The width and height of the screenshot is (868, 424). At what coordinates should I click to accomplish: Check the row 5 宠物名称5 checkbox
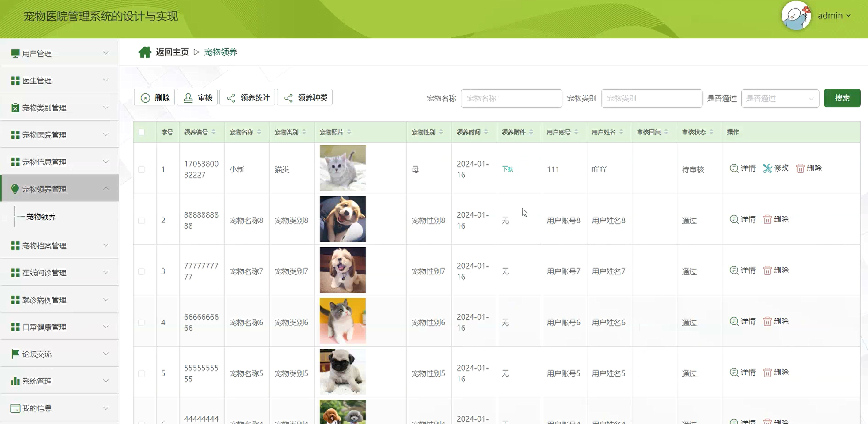point(141,373)
